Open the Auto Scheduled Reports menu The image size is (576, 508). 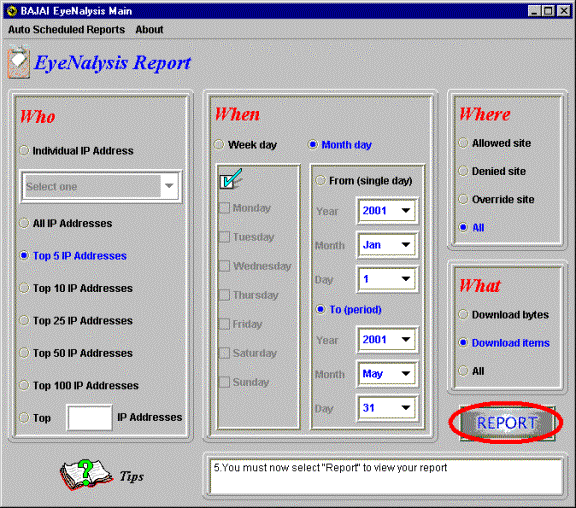coord(66,29)
